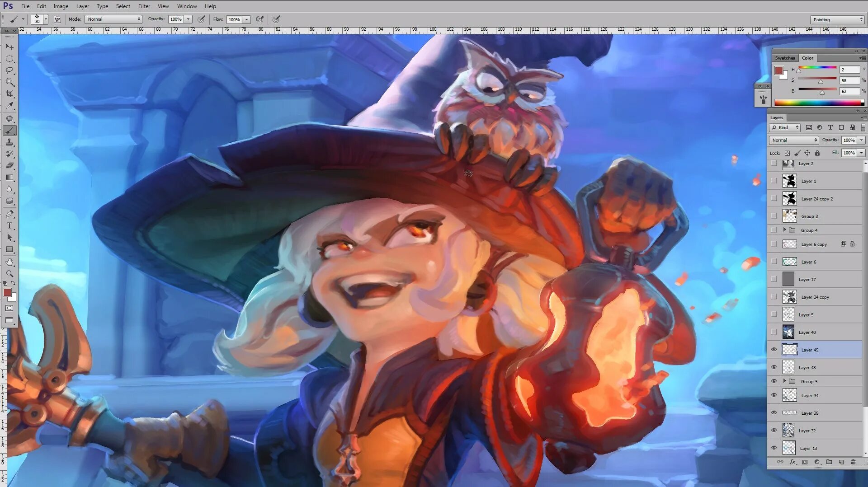Select Layer 13 in Layers panel
The height and width of the screenshot is (487, 868).
pos(815,448)
